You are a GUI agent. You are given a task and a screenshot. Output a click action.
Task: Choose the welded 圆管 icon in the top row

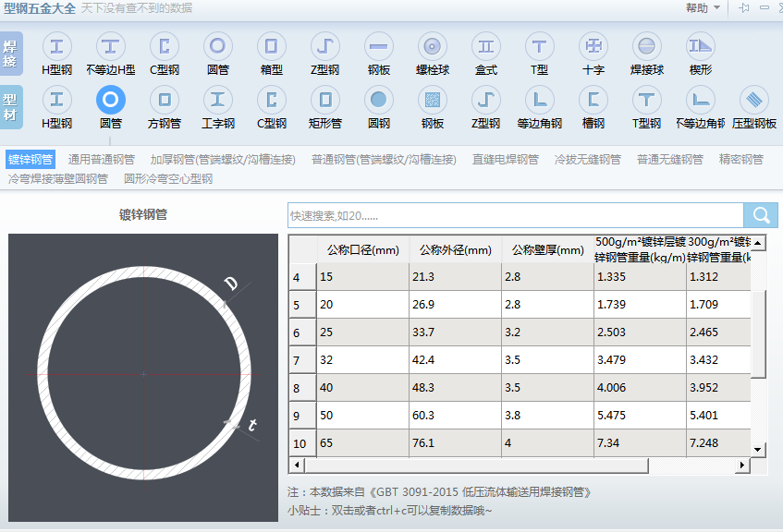tap(218, 47)
